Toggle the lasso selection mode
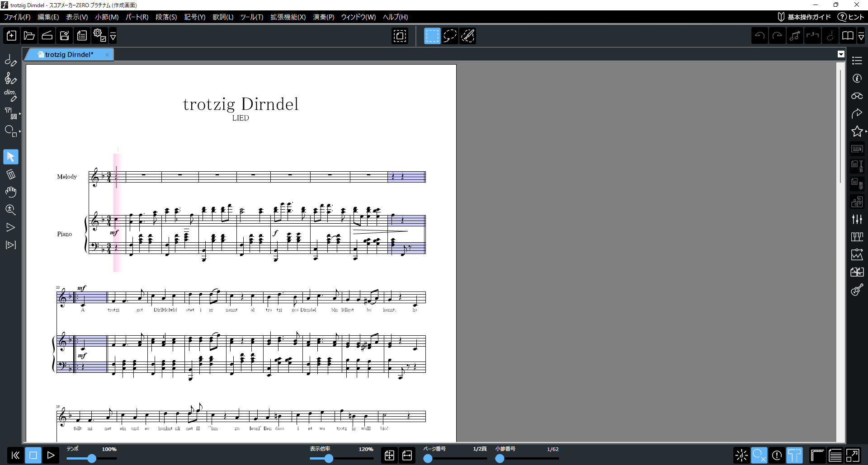The height and width of the screenshot is (465, 868). tap(450, 36)
